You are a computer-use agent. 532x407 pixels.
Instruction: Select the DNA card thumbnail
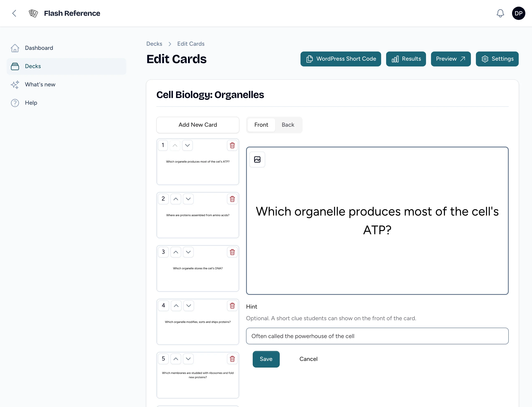(198, 268)
